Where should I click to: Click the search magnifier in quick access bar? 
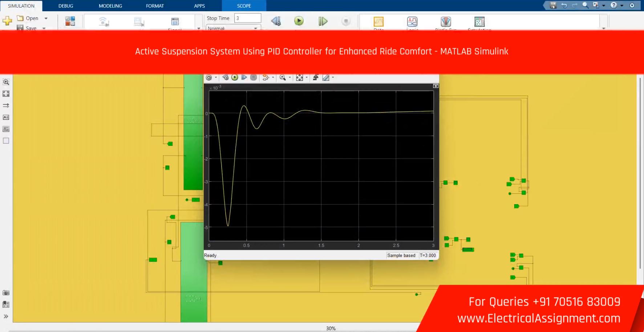(585, 5)
